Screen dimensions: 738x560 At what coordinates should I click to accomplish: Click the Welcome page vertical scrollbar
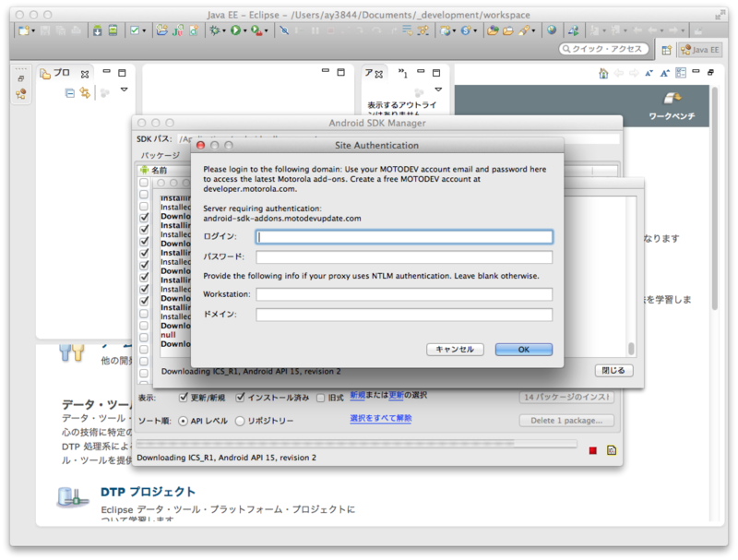(714, 304)
